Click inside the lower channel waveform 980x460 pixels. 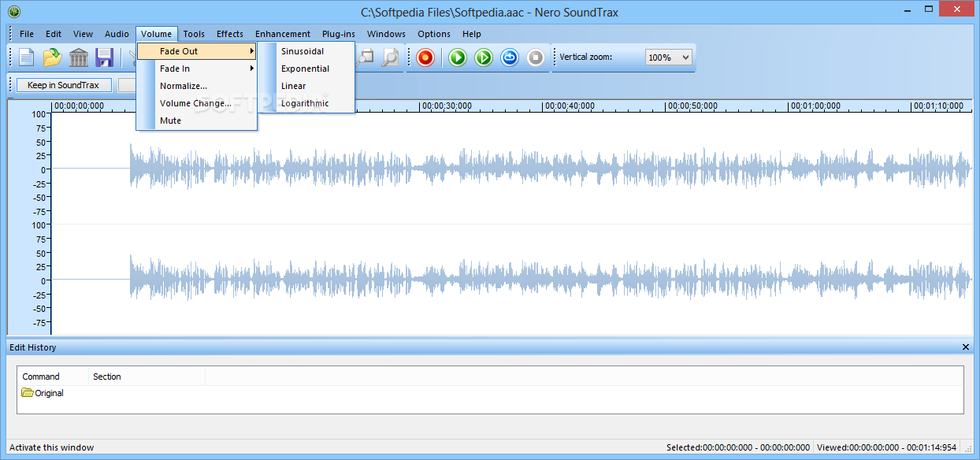click(x=512, y=279)
